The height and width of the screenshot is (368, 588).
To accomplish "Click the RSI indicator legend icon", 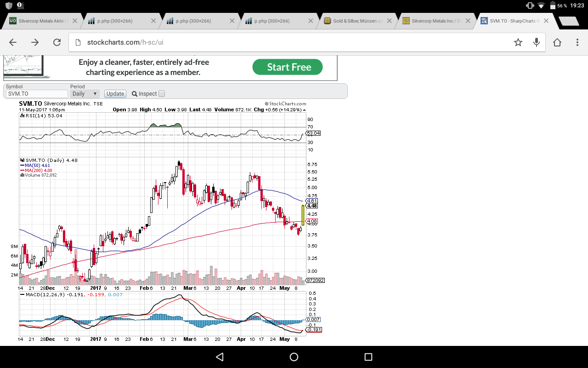I will (22, 116).
